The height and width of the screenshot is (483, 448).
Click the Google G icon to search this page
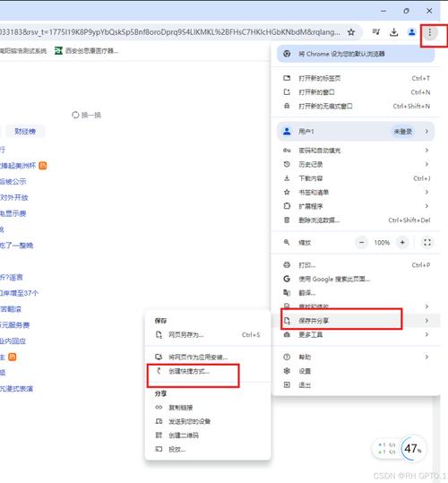287,279
